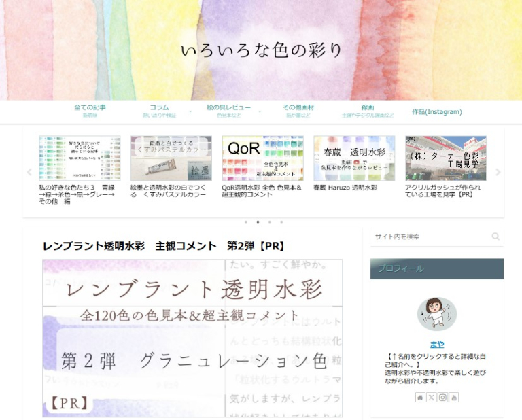Open the QoR透明水彩 carousel thumbnail
This screenshot has height=420, width=522.
pyautogui.click(x=262, y=158)
